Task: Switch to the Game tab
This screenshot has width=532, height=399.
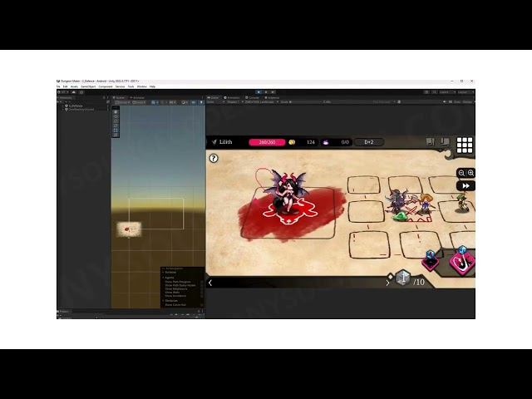Action: pos(214,98)
